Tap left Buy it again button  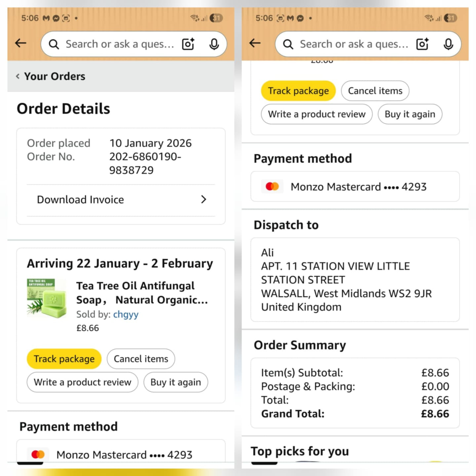tap(176, 382)
